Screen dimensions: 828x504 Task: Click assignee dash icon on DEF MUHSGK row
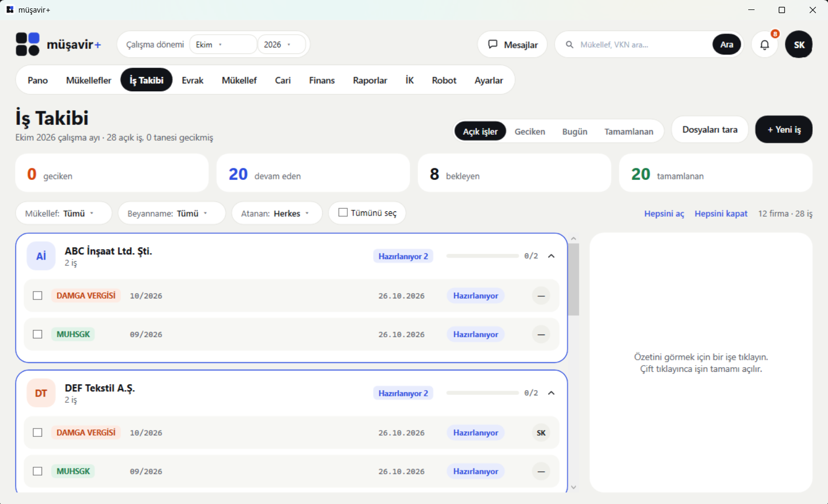[x=541, y=471]
